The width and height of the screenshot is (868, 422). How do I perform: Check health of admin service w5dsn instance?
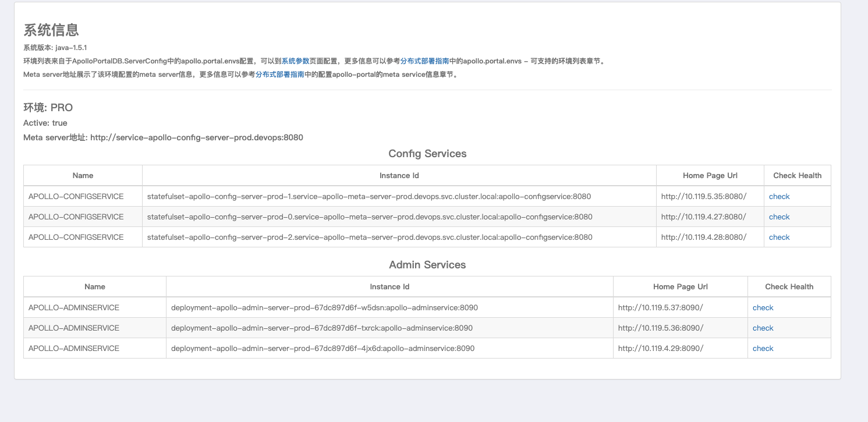tap(763, 307)
